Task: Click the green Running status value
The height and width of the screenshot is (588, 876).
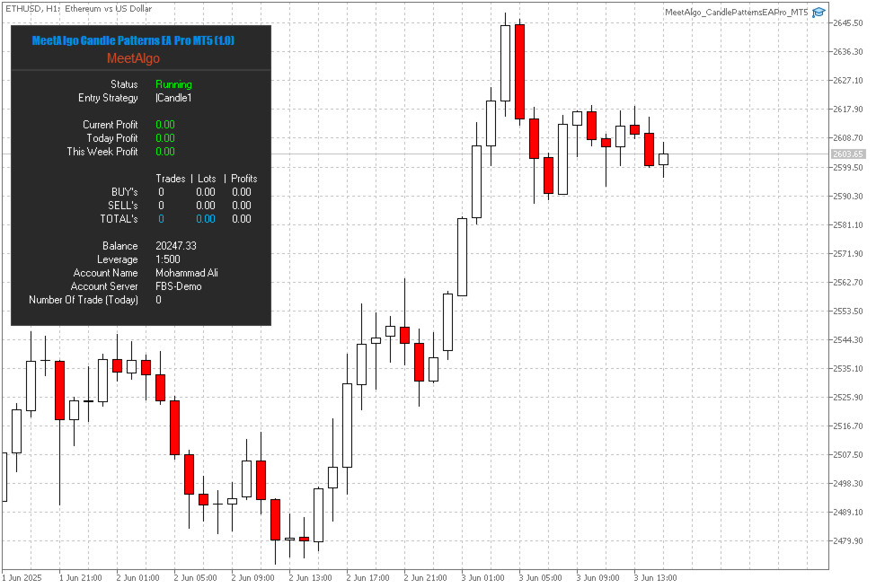Action: [173, 84]
